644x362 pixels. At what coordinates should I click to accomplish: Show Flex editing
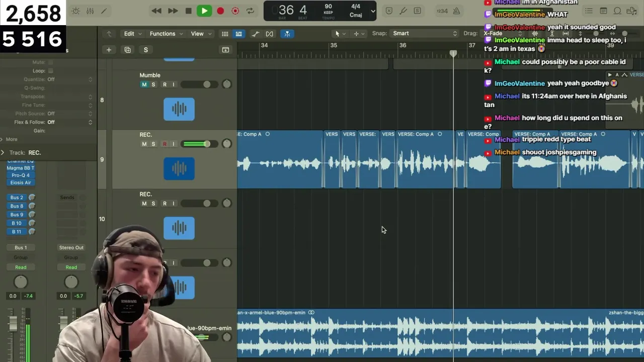(x=270, y=34)
